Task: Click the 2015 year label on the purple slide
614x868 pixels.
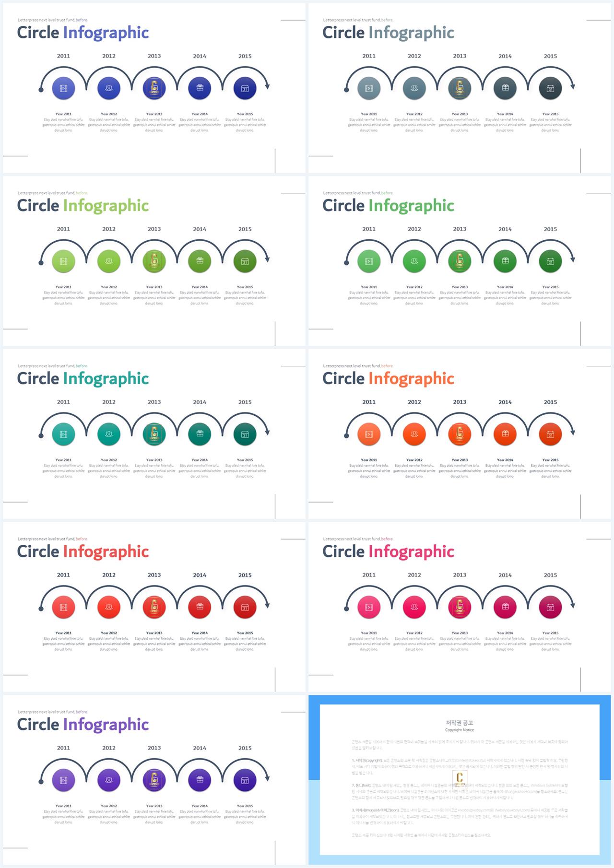Action: coord(245,748)
